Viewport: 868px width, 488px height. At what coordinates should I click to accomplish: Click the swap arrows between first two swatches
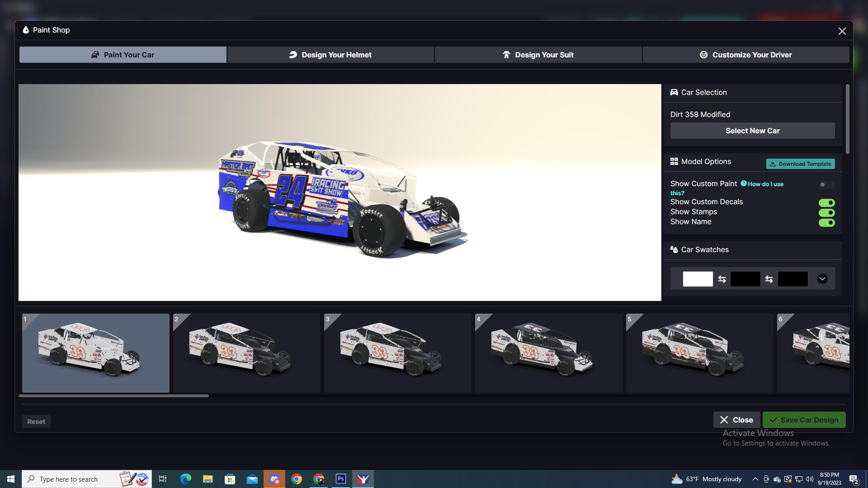722,279
